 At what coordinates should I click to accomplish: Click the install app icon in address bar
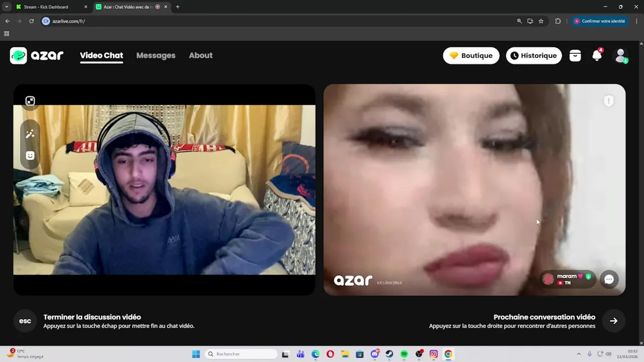click(530, 21)
